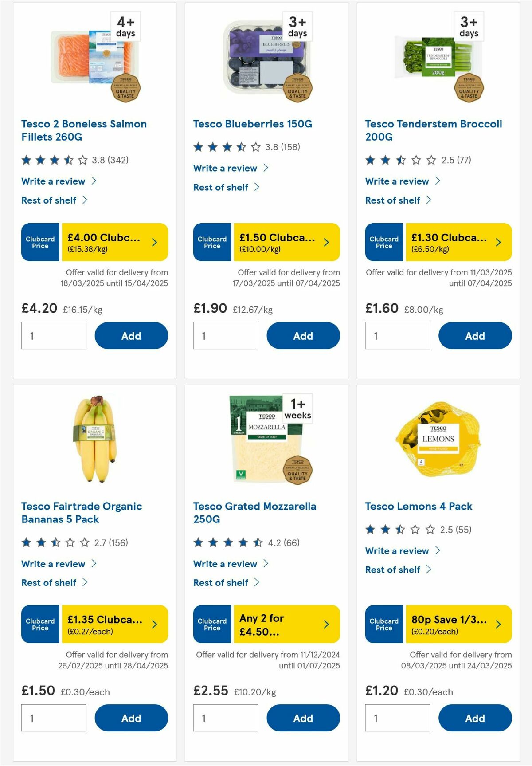
Task: Open the Clubcard Price icon for grated mozzarella
Action: coord(211,625)
